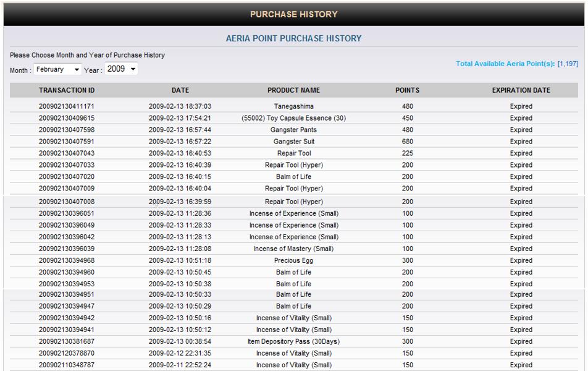Click the POINTS column header
The width and height of the screenshot is (588, 371).
pyautogui.click(x=407, y=90)
